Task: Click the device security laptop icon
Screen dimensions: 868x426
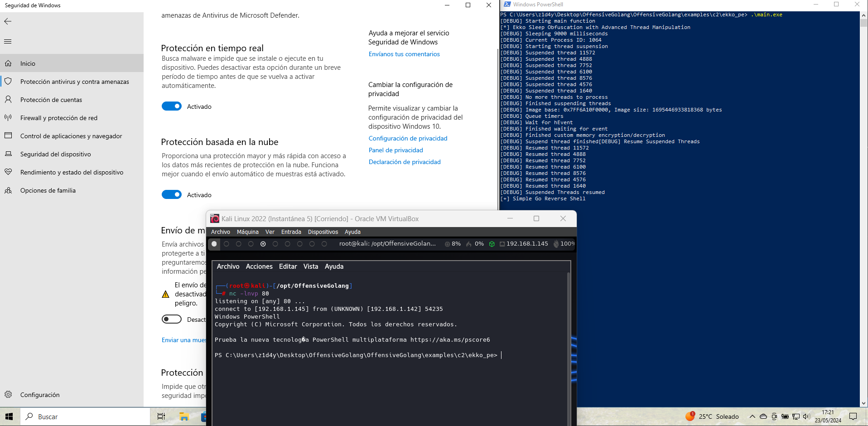Action: (8, 154)
